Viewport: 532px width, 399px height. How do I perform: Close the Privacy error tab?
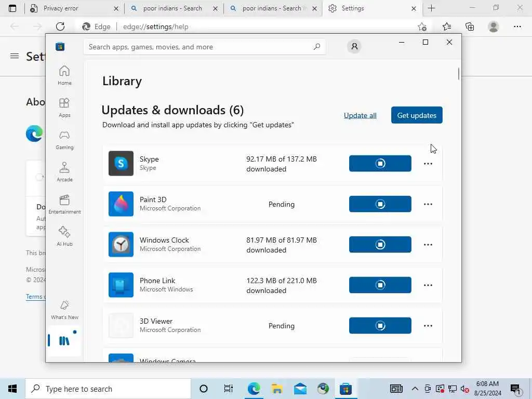pyautogui.click(x=116, y=8)
